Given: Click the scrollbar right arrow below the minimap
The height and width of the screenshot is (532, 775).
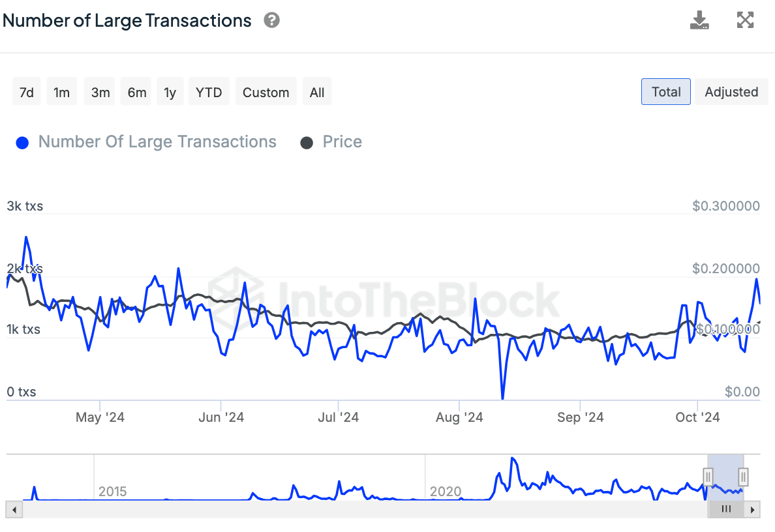Looking at the screenshot, I should [753, 509].
